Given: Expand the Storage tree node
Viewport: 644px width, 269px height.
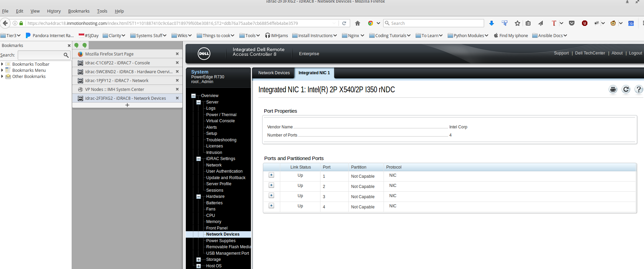Looking at the screenshot, I should 198,259.
